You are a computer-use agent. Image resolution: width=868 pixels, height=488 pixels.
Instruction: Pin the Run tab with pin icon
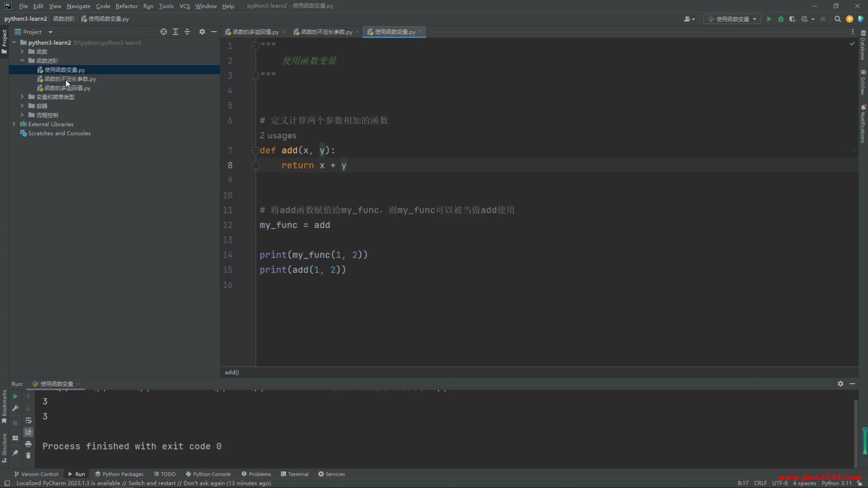click(x=15, y=453)
